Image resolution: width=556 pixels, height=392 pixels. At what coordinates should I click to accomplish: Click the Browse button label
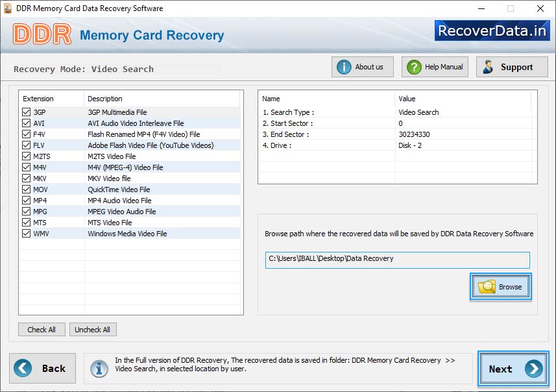[510, 287]
